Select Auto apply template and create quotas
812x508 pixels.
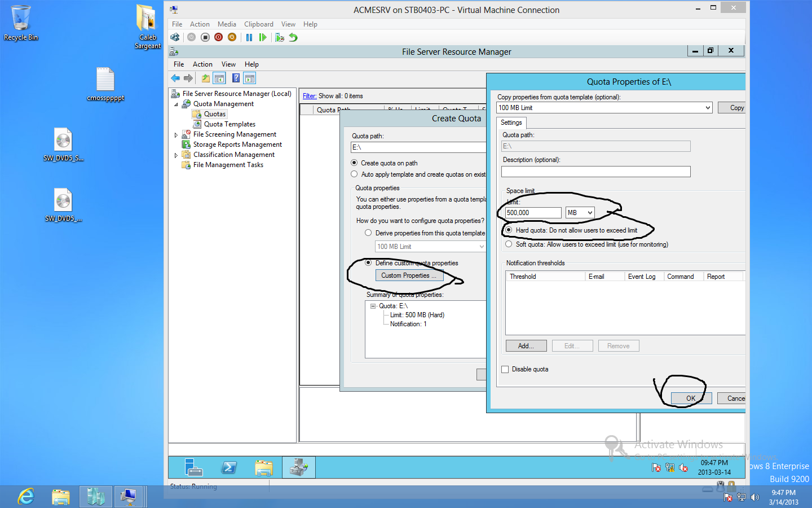pos(354,174)
